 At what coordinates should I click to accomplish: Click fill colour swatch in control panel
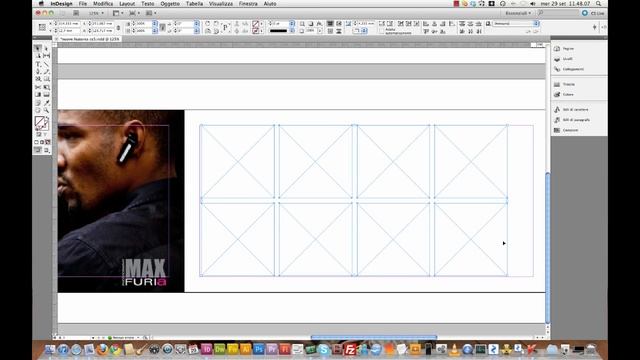256,24
